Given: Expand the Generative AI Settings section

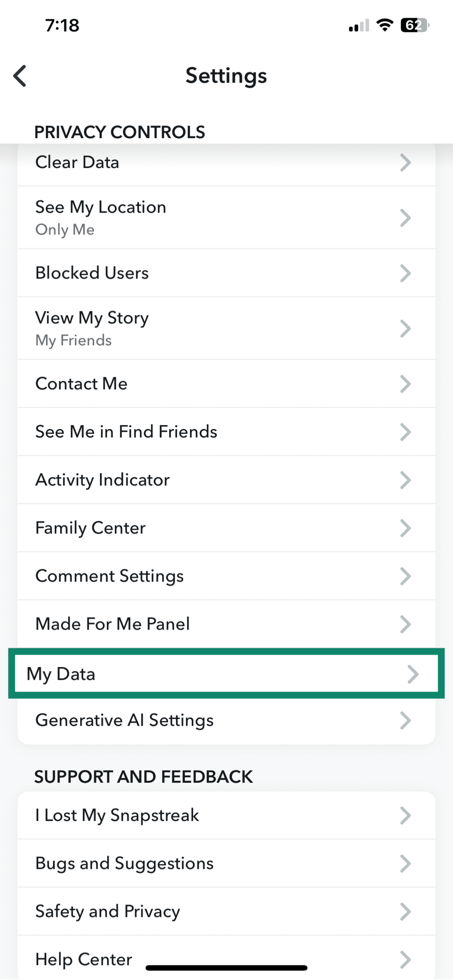Looking at the screenshot, I should point(226,720).
